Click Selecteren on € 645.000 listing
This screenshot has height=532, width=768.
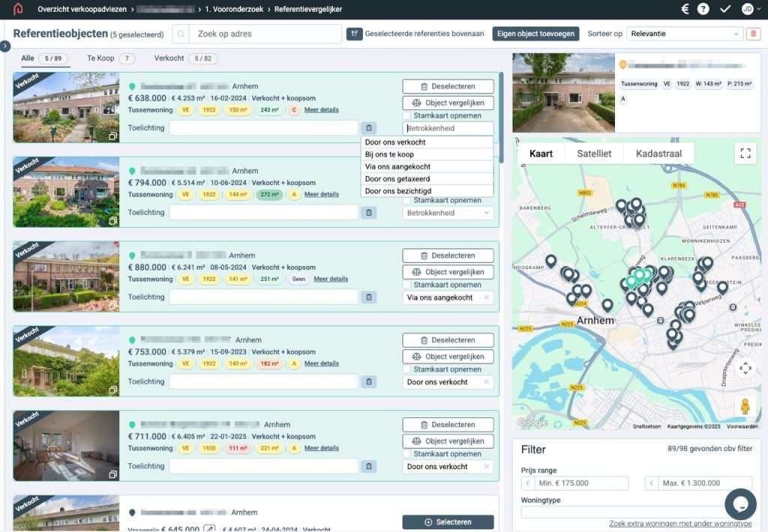(x=448, y=522)
